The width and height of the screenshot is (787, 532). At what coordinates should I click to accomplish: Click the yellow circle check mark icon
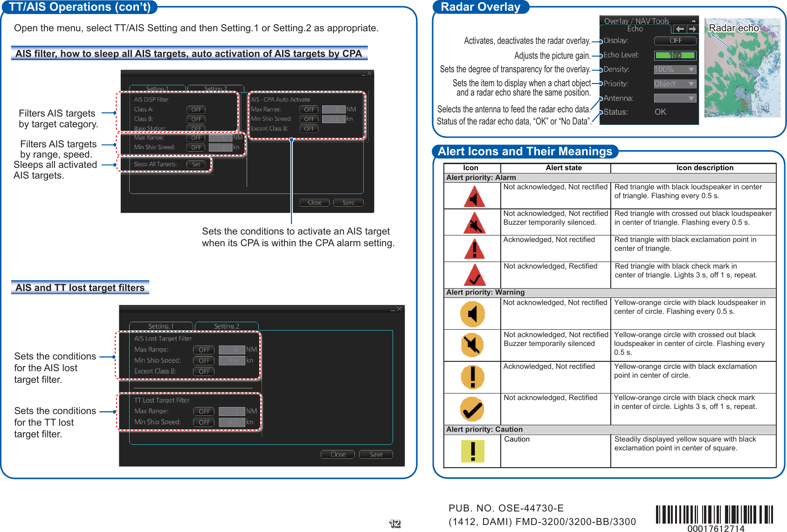click(472, 409)
